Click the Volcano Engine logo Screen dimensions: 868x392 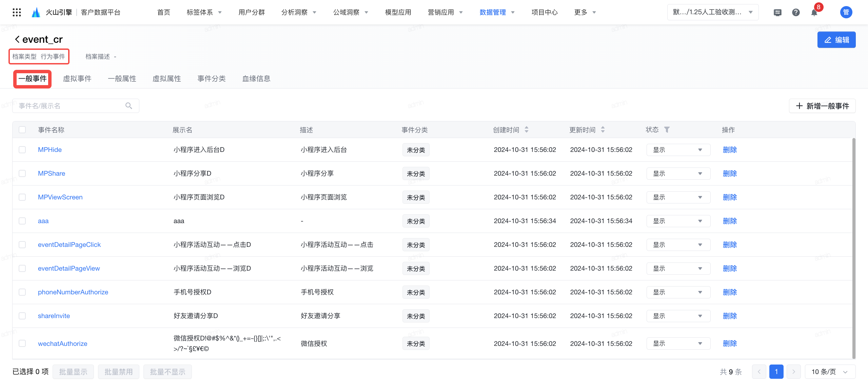(x=36, y=13)
